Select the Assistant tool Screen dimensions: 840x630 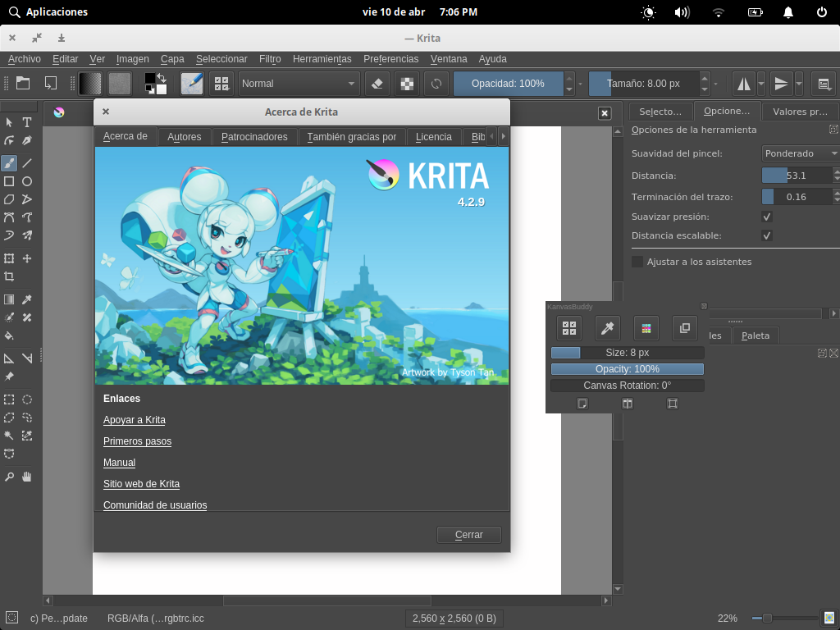(9, 358)
